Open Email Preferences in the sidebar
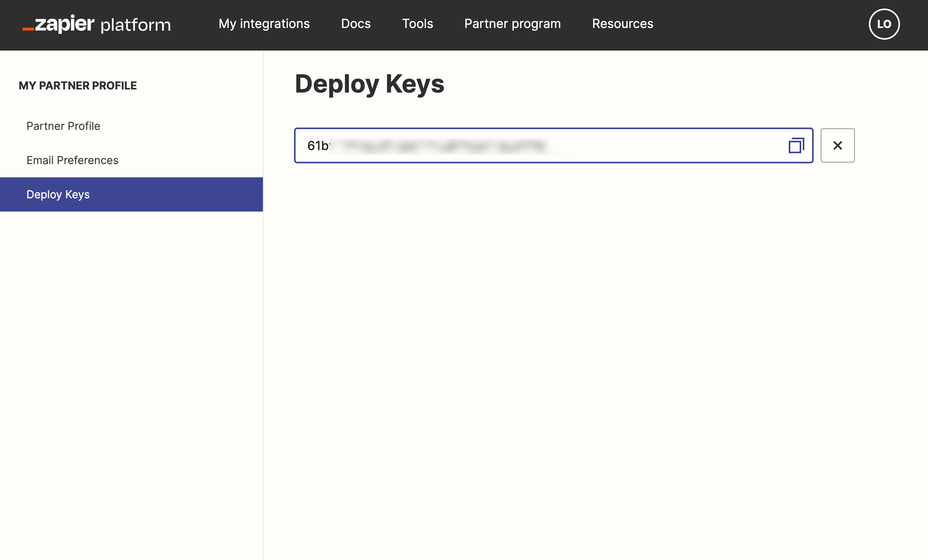This screenshot has height=560, width=928. [72, 160]
